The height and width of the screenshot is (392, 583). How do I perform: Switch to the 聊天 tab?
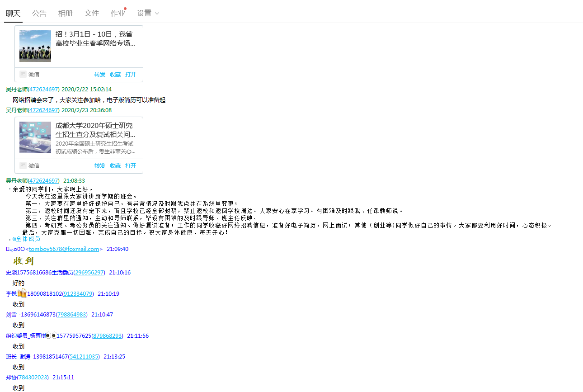coord(13,13)
